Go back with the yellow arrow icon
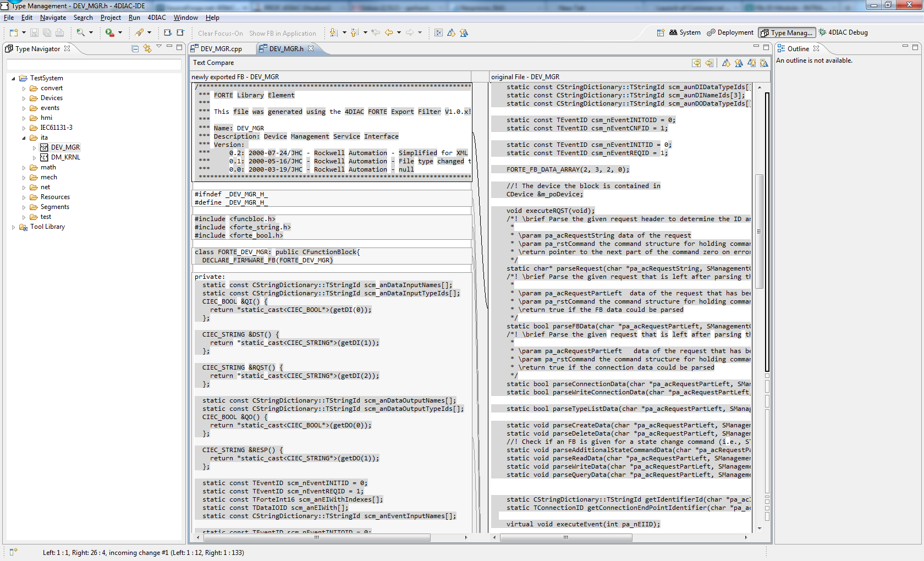Image resolution: width=924 pixels, height=561 pixels. click(389, 33)
